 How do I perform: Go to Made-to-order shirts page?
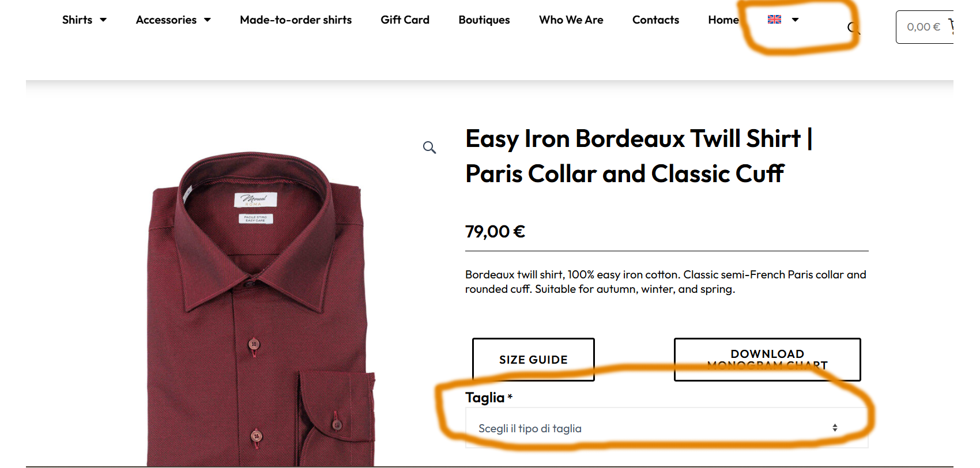tap(296, 20)
